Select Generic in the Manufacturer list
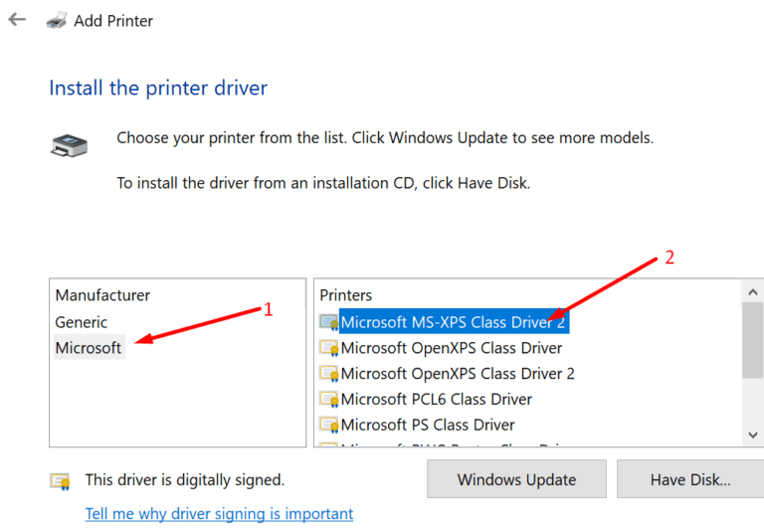 point(82,322)
